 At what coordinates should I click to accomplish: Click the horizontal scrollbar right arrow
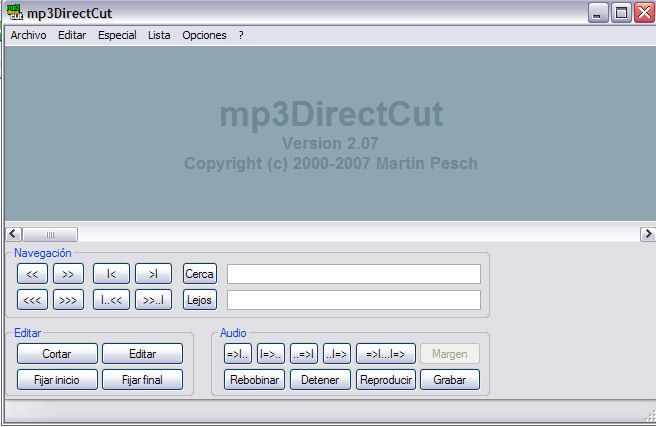click(x=648, y=234)
